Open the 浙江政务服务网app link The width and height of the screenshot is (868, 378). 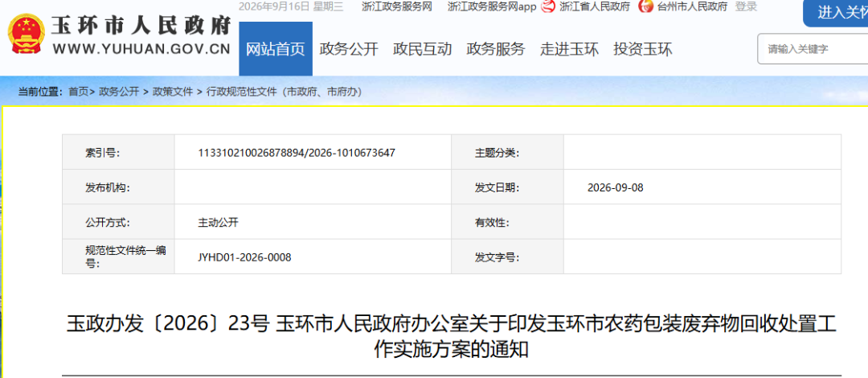tap(492, 6)
